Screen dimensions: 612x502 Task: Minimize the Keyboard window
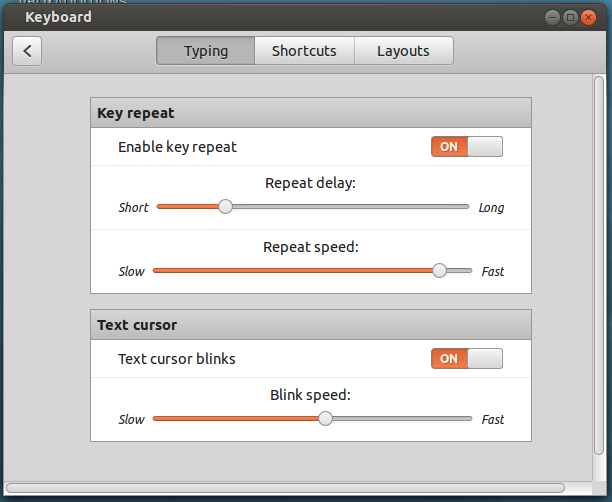pyautogui.click(x=552, y=17)
